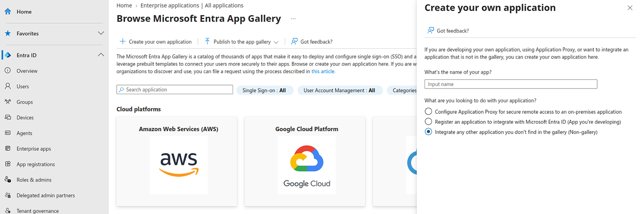Click the App registrations grid icon
The height and width of the screenshot is (214, 644).
(7, 164)
